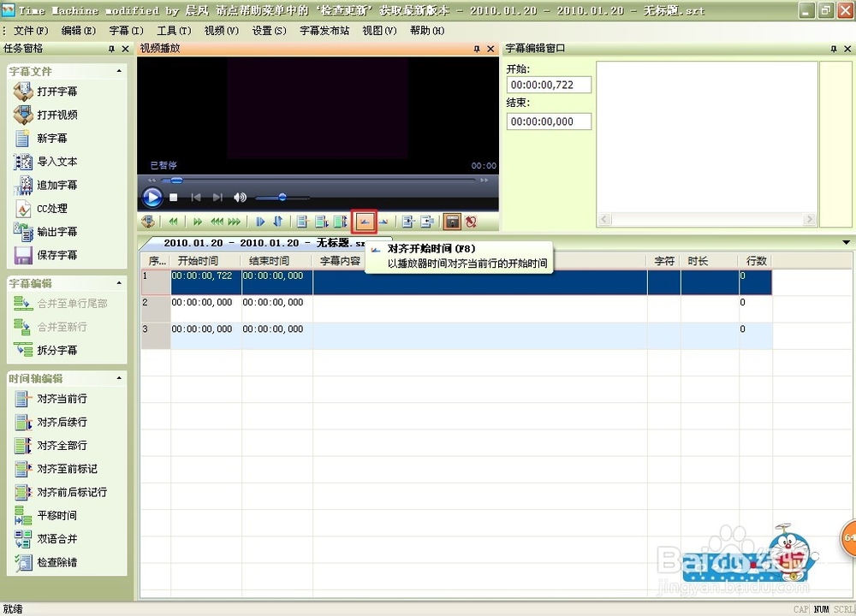The image size is (856, 616).
Task: Skip to next track in player
Action: [x=217, y=198]
